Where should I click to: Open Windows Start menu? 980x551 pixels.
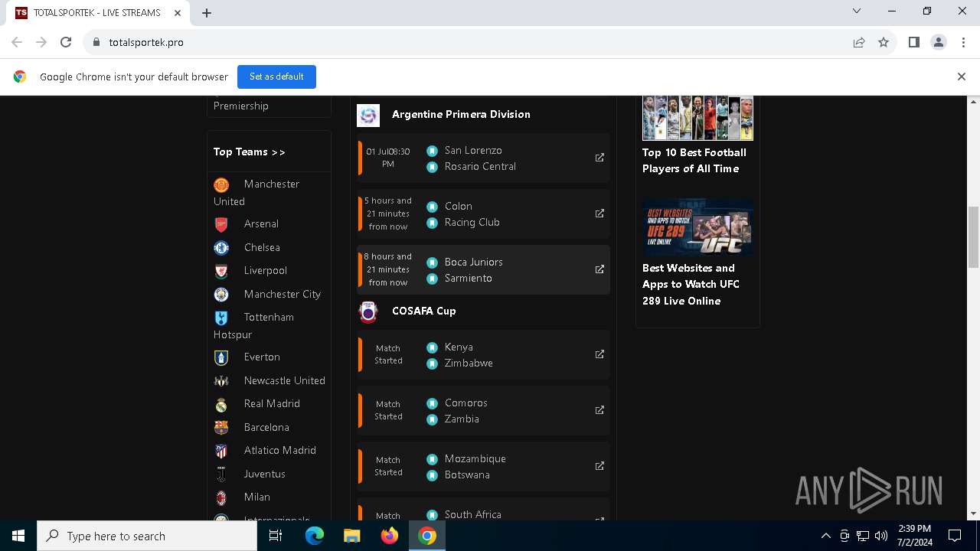(18, 536)
